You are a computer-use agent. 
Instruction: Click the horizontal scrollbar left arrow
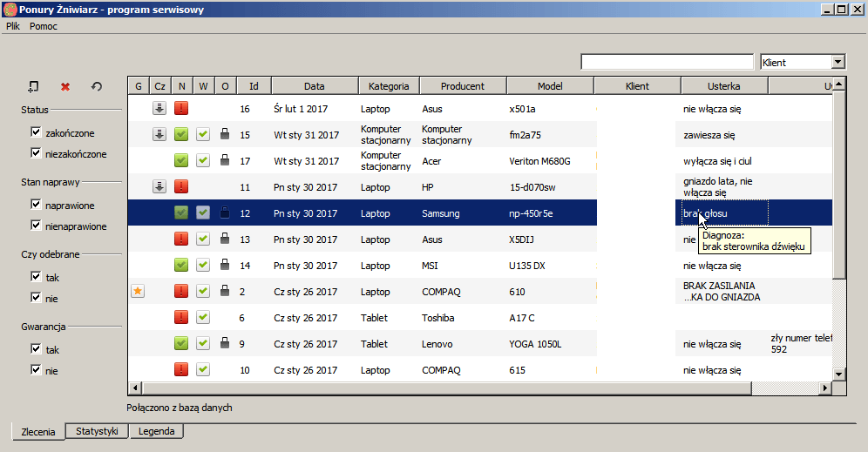(135, 388)
